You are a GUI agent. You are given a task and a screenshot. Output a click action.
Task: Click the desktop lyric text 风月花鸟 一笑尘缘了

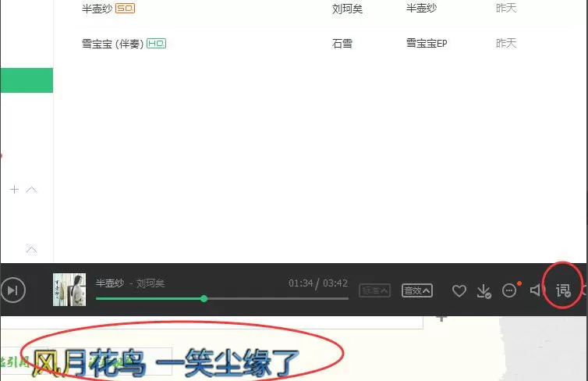tap(165, 362)
